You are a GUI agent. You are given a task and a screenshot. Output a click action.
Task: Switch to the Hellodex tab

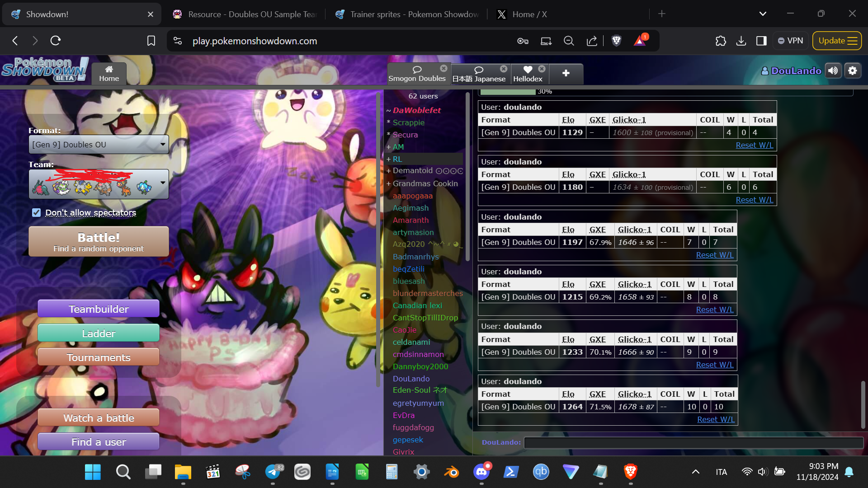point(528,74)
